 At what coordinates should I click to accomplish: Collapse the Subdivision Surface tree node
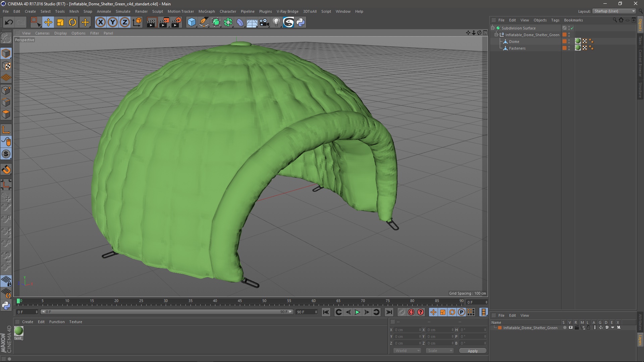[x=493, y=28]
